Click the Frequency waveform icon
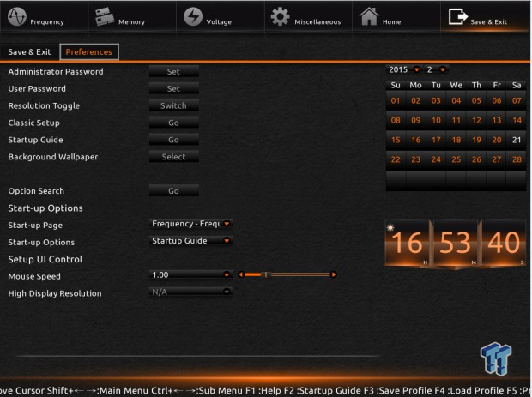This screenshot has height=397, width=532. (x=16, y=16)
